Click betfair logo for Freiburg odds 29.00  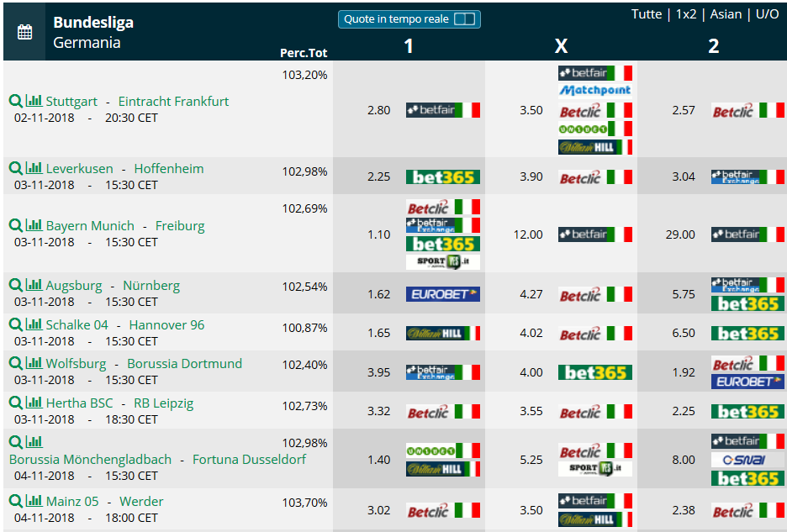[747, 234]
